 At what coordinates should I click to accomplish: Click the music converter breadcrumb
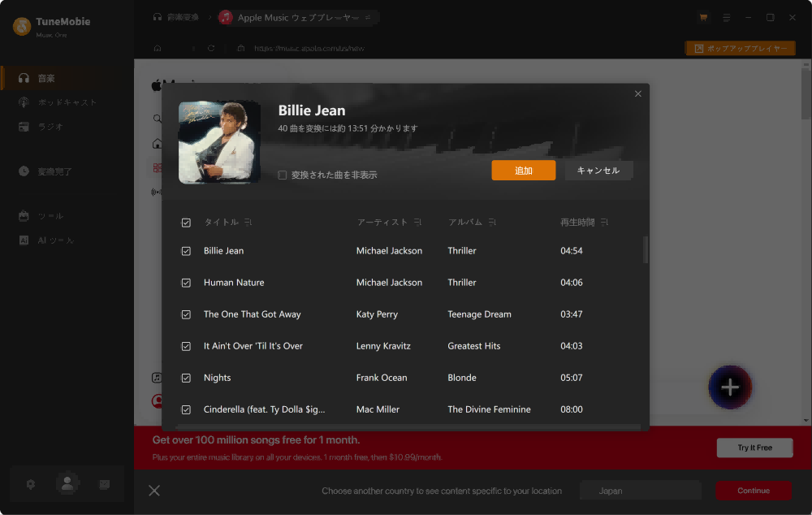pyautogui.click(x=176, y=18)
